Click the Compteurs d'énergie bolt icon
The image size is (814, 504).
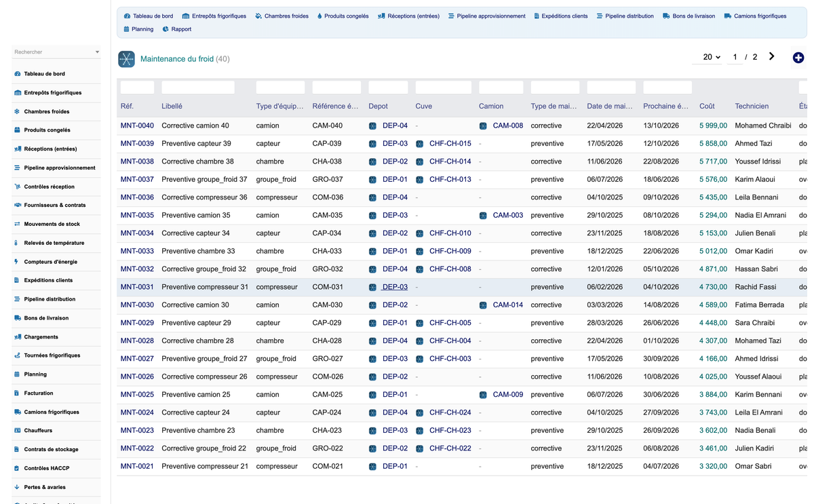pyautogui.click(x=17, y=261)
